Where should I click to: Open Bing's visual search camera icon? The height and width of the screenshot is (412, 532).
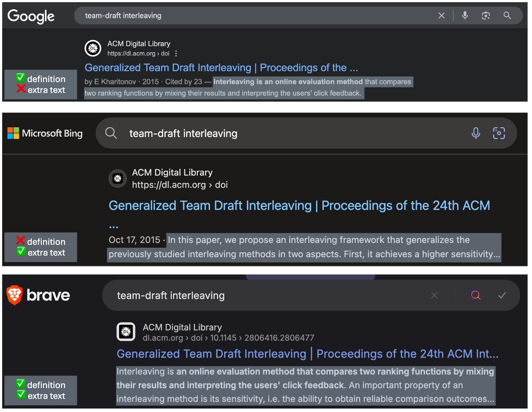499,133
